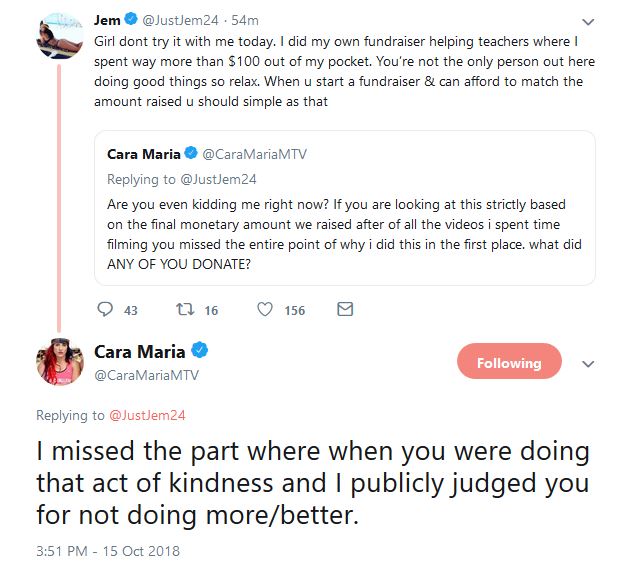Like the tweet with 156 likes
The width and height of the screenshot is (629, 564).
pos(265,310)
